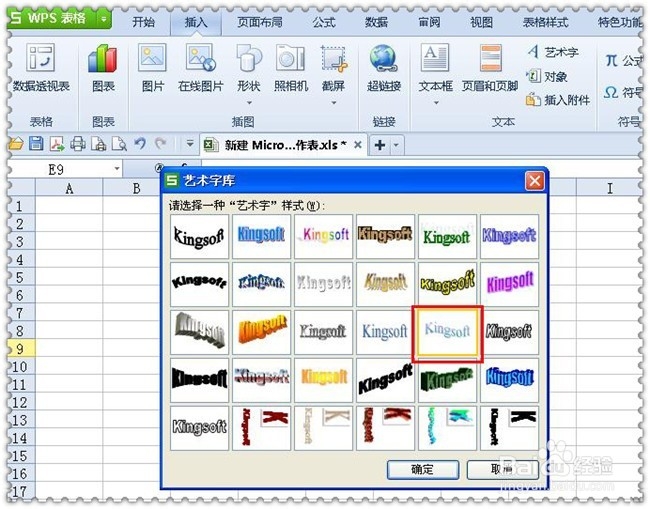Viewport: 650px width, 509px height.
Task: Select row 9 header
Action: pyautogui.click(x=21, y=349)
